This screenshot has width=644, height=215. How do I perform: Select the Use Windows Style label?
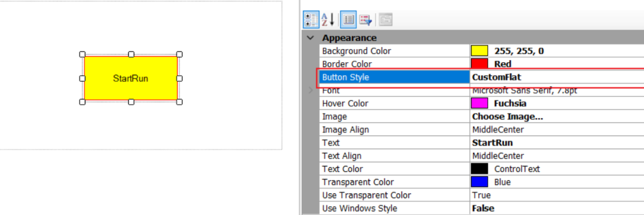pos(360,208)
